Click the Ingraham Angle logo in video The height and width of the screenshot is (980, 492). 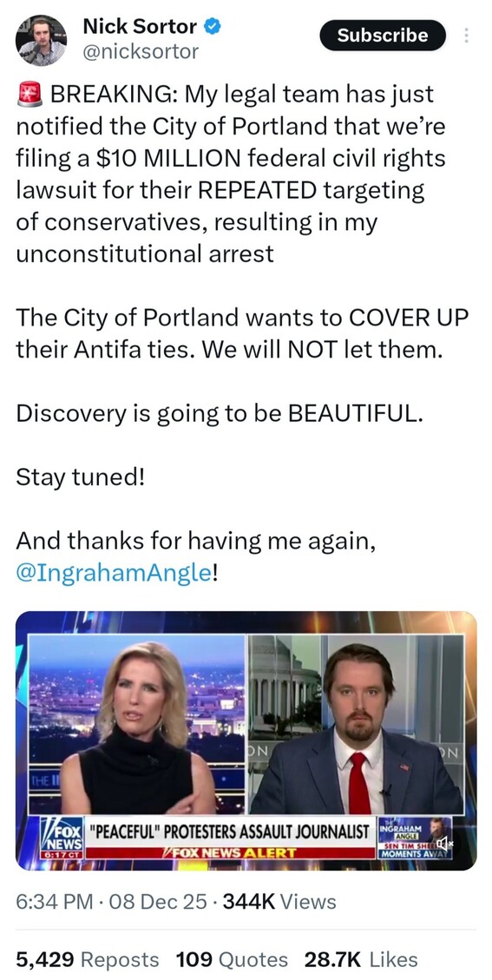(399, 829)
